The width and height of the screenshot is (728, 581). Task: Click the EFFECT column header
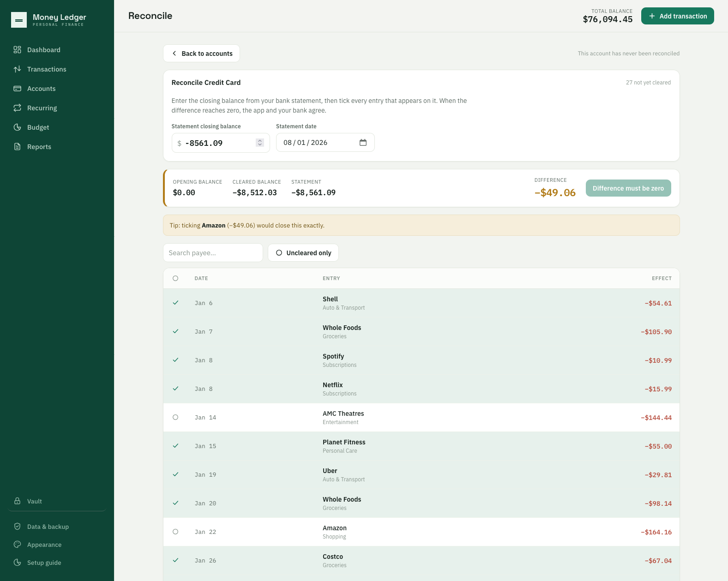[x=662, y=278]
